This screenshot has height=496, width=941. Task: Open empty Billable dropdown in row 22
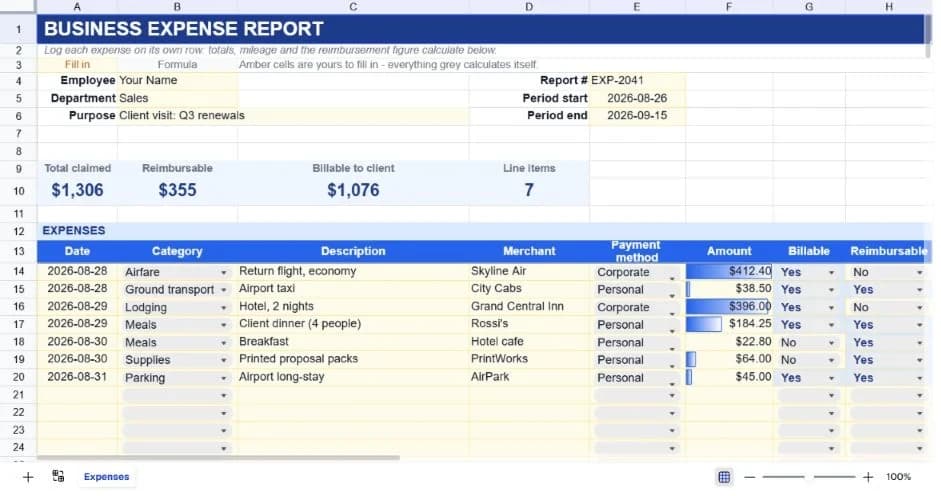831,413
